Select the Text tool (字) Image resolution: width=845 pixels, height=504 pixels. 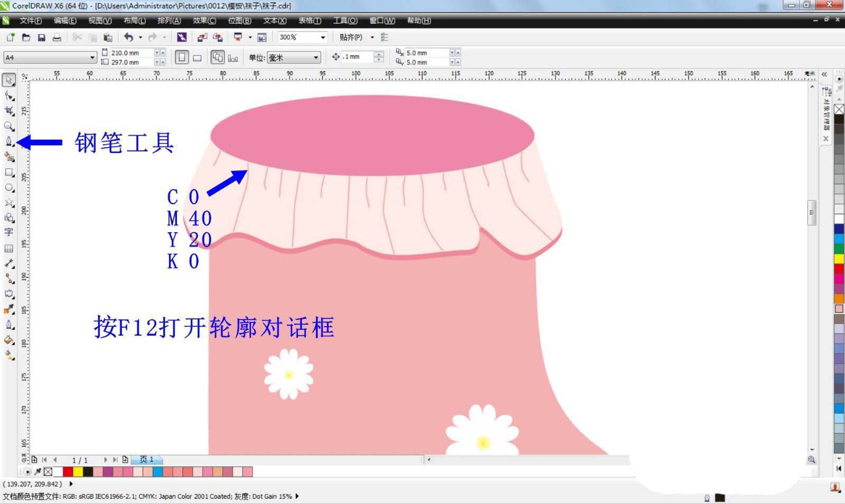[9, 233]
